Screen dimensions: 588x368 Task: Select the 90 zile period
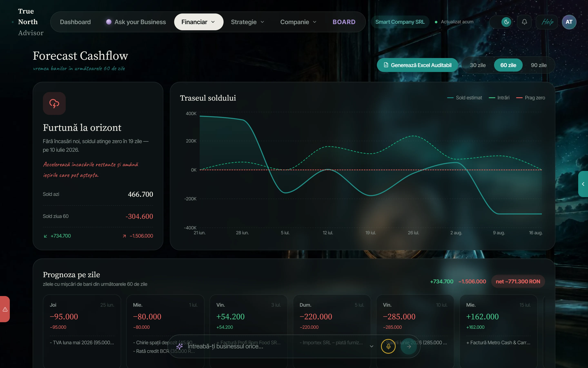pos(539,65)
